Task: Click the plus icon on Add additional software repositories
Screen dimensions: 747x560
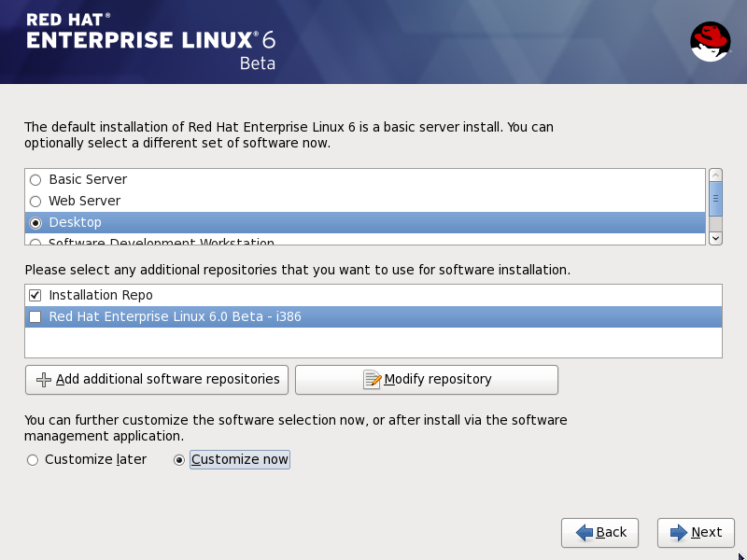Action: (43, 380)
